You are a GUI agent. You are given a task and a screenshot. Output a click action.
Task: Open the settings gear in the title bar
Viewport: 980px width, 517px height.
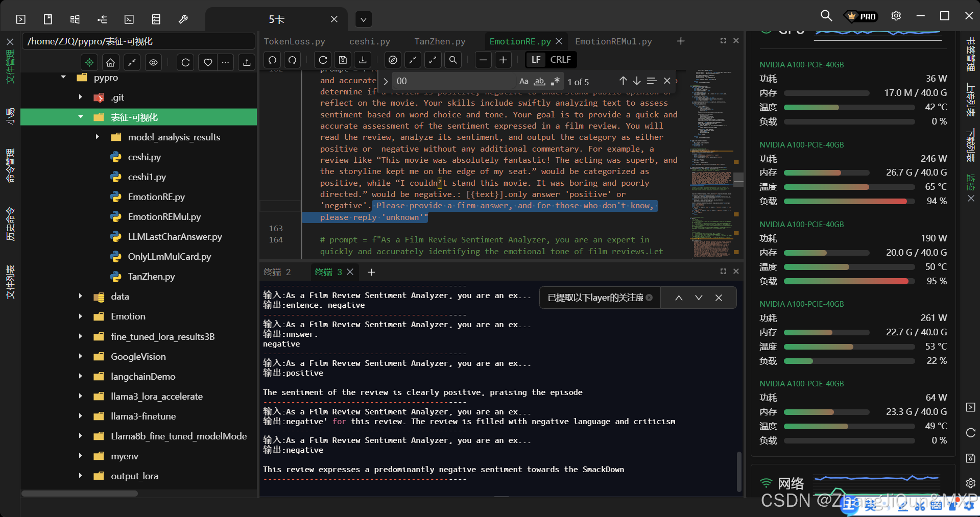pyautogui.click(x=896, y=16)
